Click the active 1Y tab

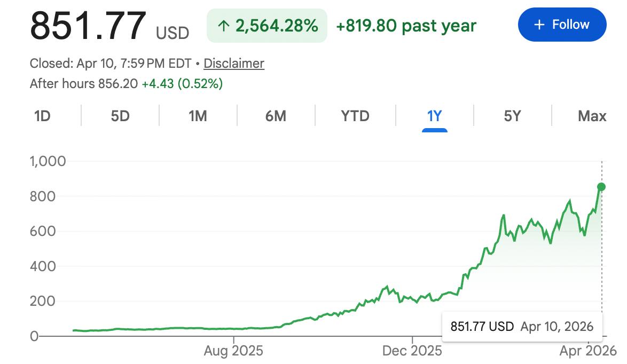[x=434, y=116]
